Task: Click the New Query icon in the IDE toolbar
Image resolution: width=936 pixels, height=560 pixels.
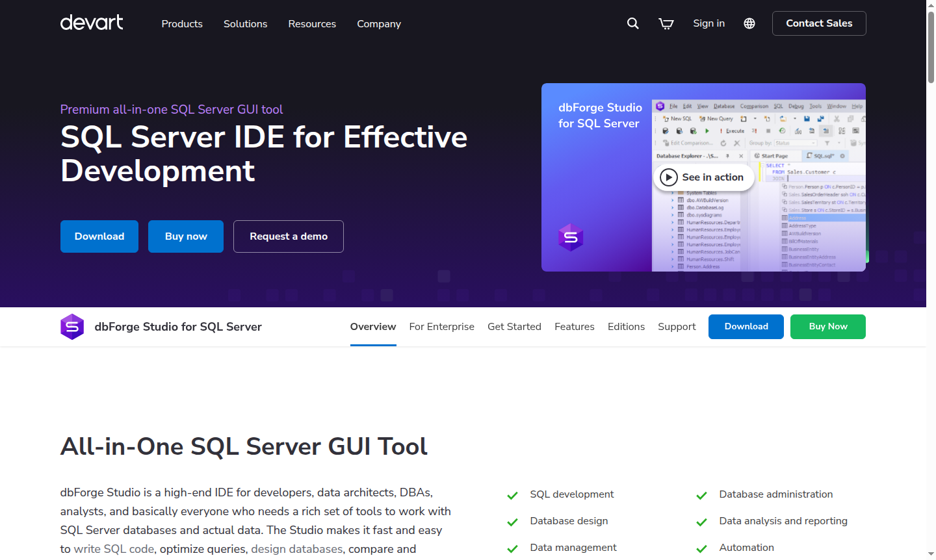Action: (703, 119)
